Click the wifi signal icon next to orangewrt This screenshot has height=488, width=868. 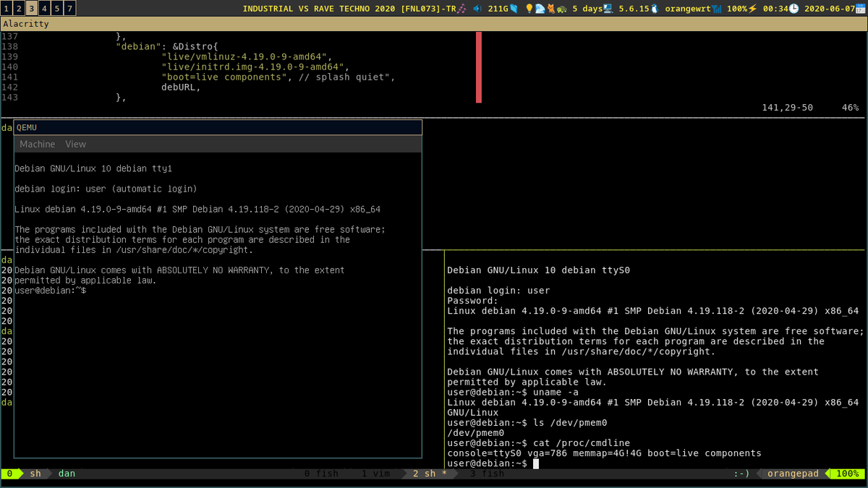pyautogui.click(x=717, y=9)
